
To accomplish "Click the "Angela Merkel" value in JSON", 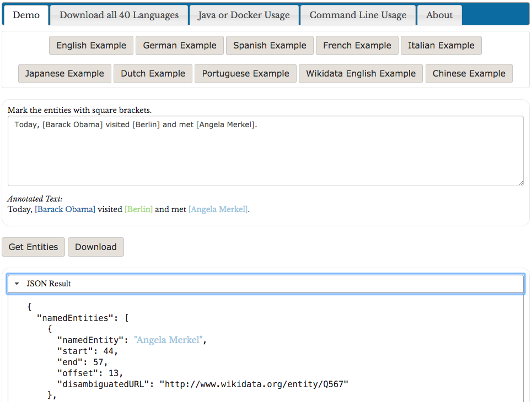I will pos(168,340).
